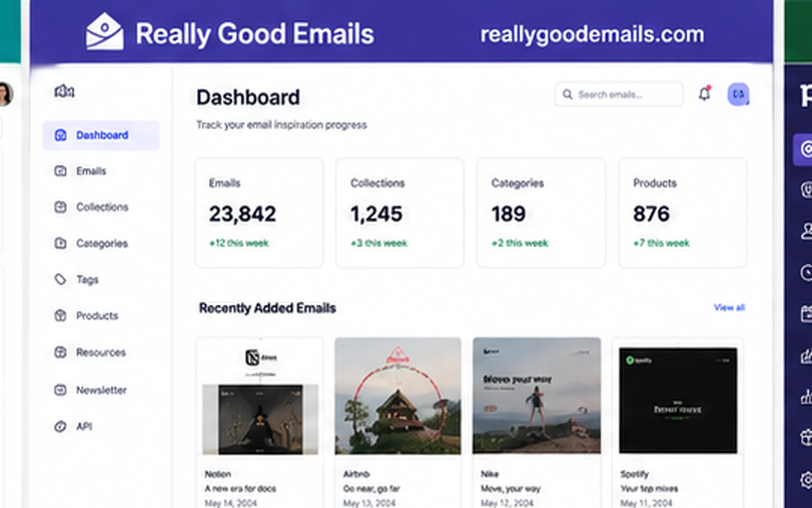
Task: Click the Collections label in stat card
Action: (x=377, y=183)
